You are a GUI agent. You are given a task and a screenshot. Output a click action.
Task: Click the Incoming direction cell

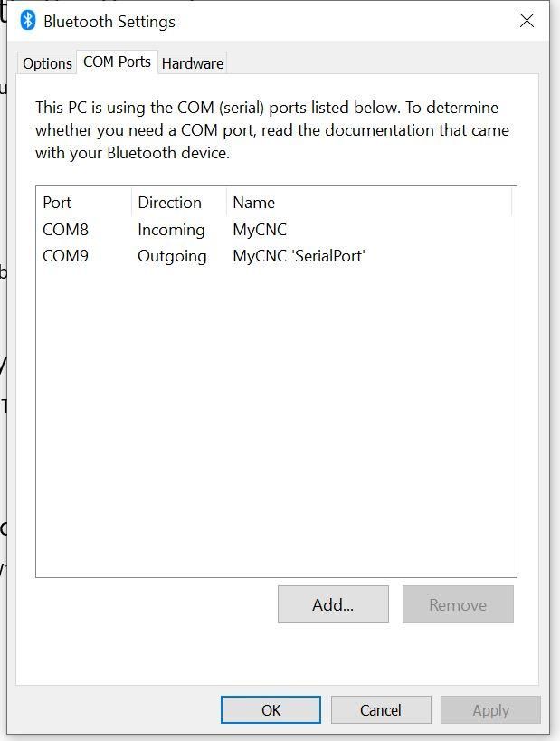171,230
